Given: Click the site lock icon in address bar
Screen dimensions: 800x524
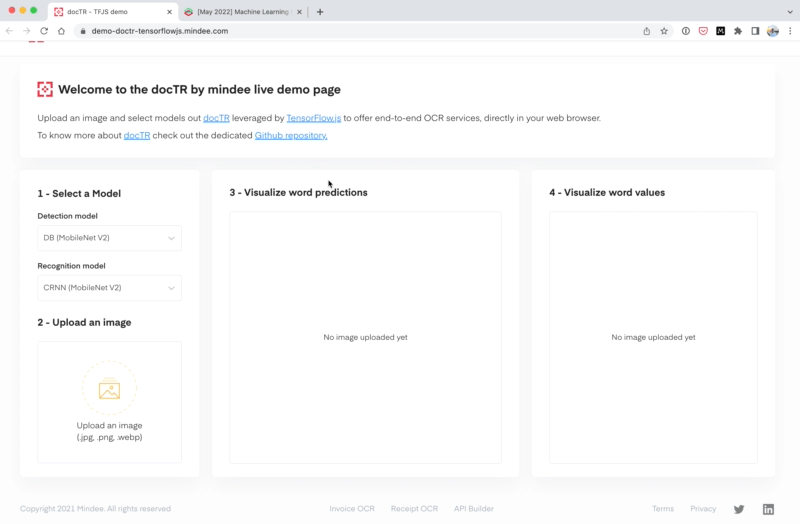Looking at the screenshot, I should tap(83, 31).
